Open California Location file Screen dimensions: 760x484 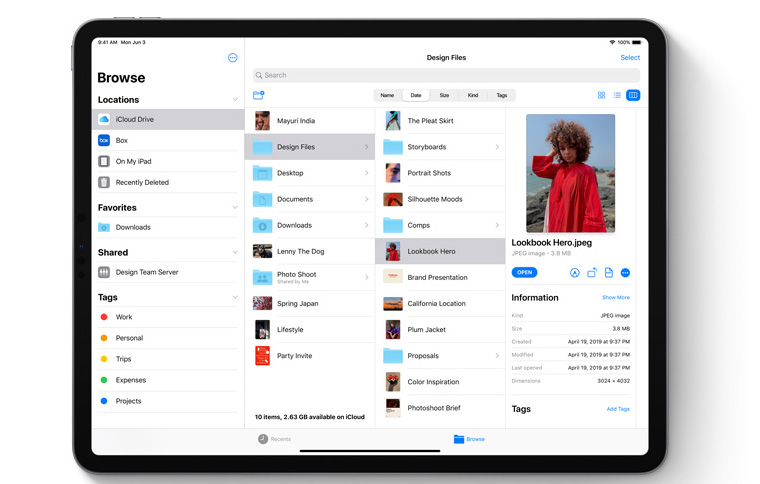point(441,304)
